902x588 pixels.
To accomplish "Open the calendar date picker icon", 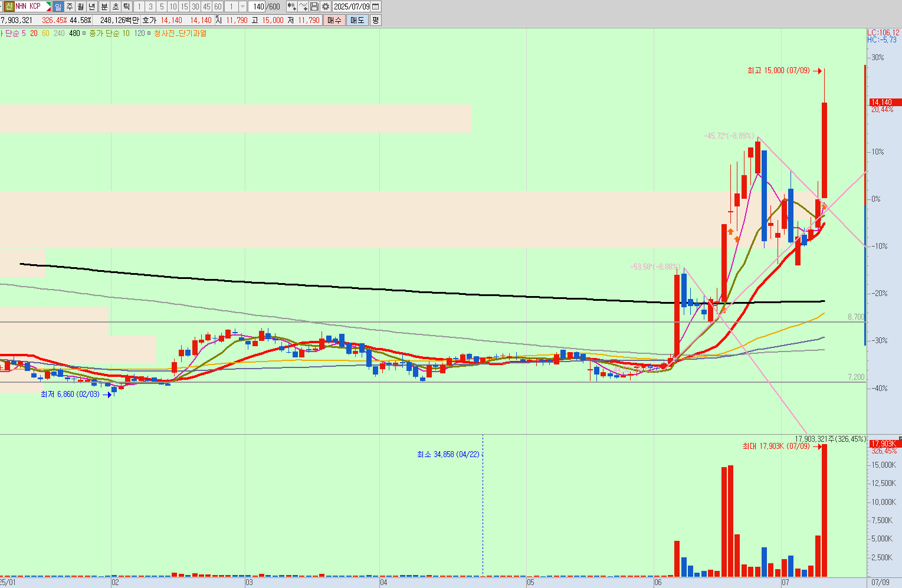I will [376, 6].
